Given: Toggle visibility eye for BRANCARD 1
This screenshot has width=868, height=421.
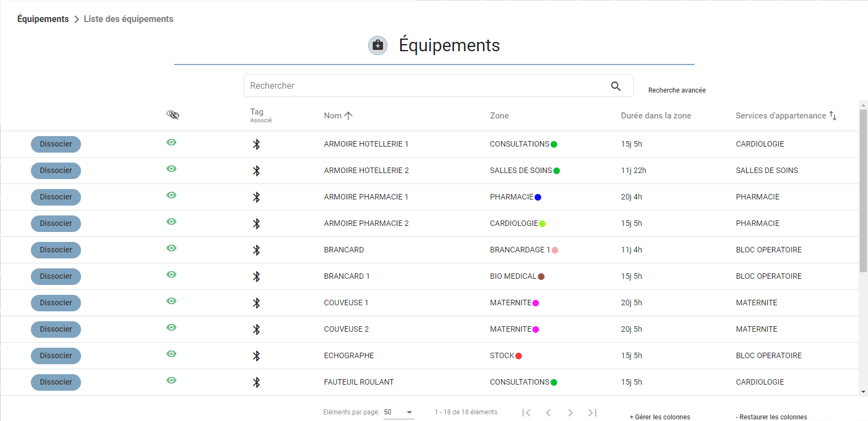Looking at the screenshot, I should (171, 274).
